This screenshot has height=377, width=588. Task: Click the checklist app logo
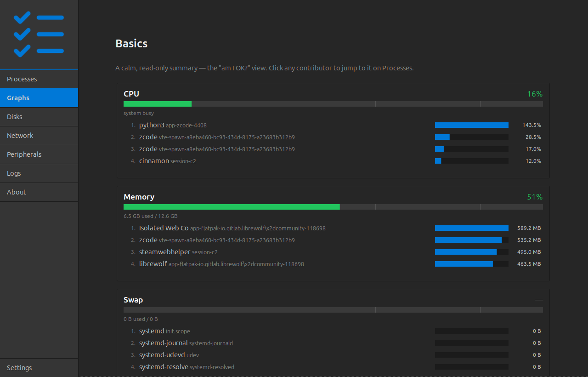pos(39,34)
